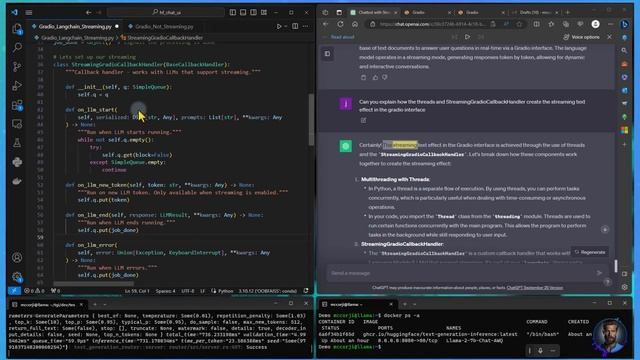The height and width of the screenshot is (360, 640).
Task: Refresh the page in the Edge browser
Action: tap(340, 24)
